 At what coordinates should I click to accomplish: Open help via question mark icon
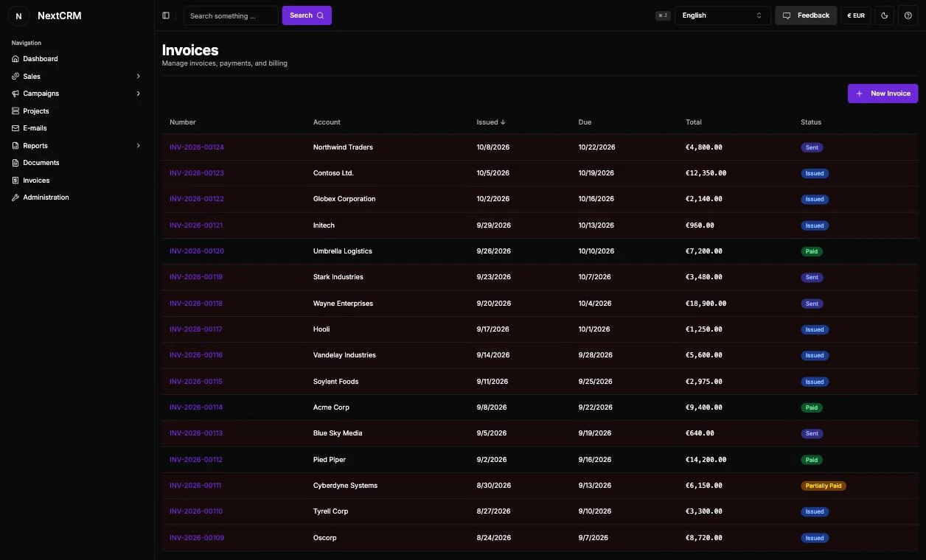pyautogui.click(x=908, y=15)
